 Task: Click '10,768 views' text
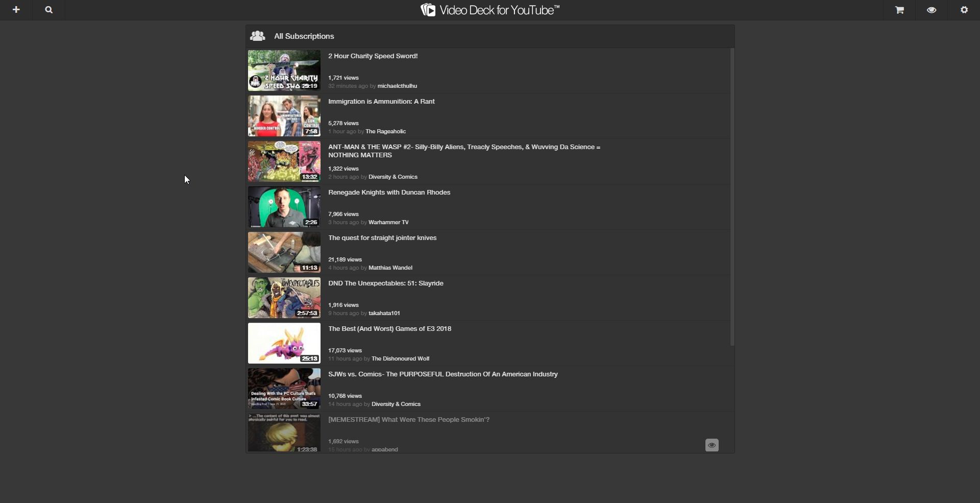click(x=345, y=396)
